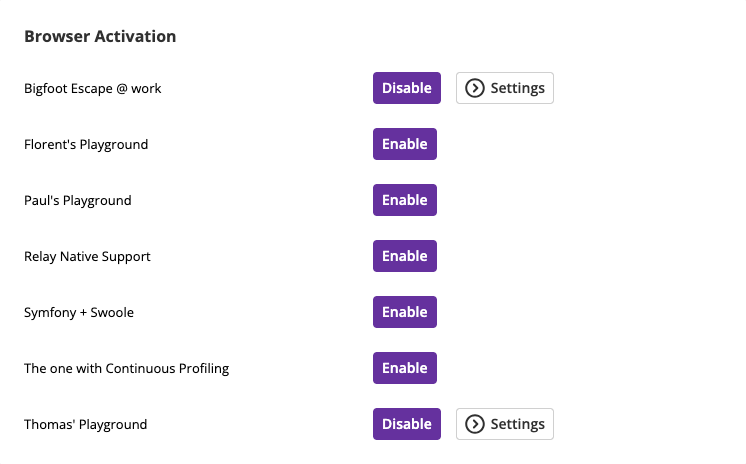
Task: Click the chevron icon in Bigfoot Escape Settings
Action: (474, 88)
